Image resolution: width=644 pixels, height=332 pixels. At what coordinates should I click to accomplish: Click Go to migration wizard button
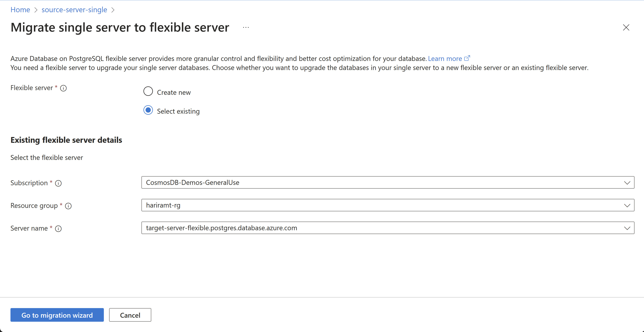(57, 315)
